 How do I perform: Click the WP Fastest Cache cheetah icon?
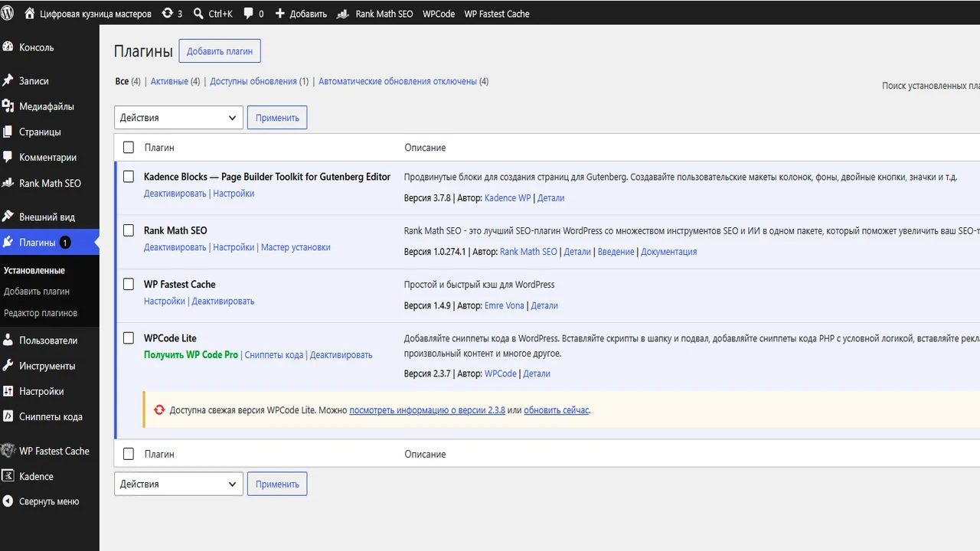pyautogui.click(x=8, y=451)
